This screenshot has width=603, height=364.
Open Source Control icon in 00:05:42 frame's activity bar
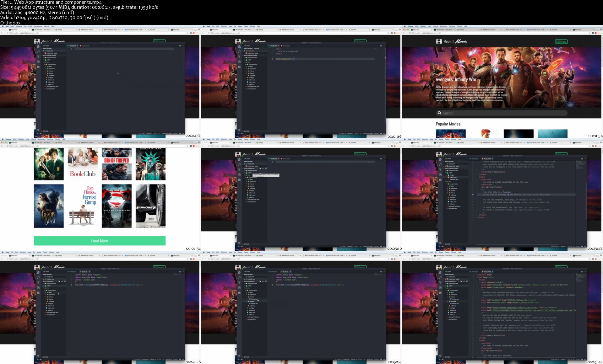click(x=440, y=282)
